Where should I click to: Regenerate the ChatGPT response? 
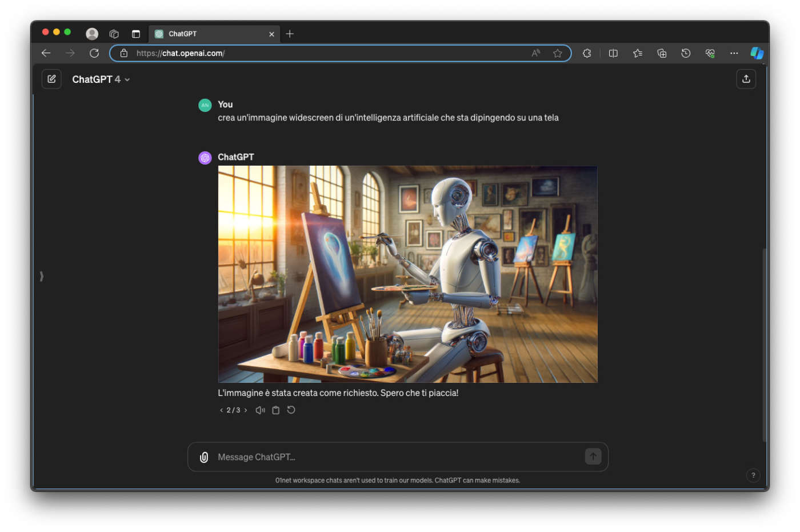[291, 410]
